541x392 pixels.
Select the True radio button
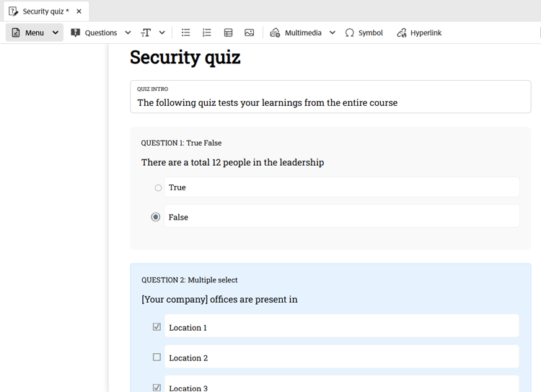(x=158, y=188)
